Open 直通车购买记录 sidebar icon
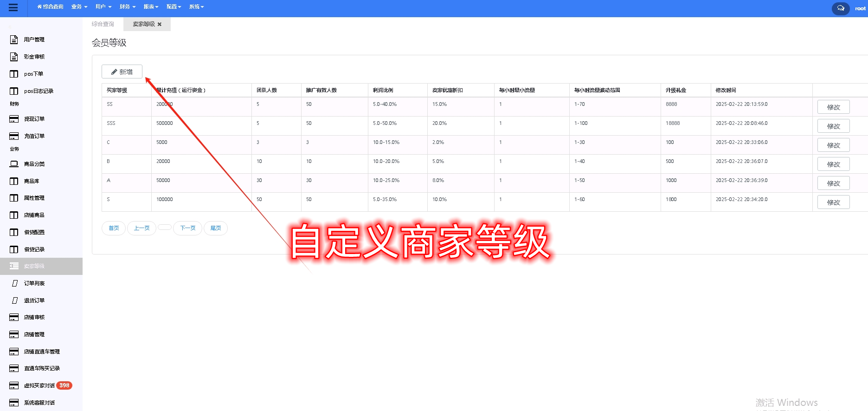 point(14,368)
